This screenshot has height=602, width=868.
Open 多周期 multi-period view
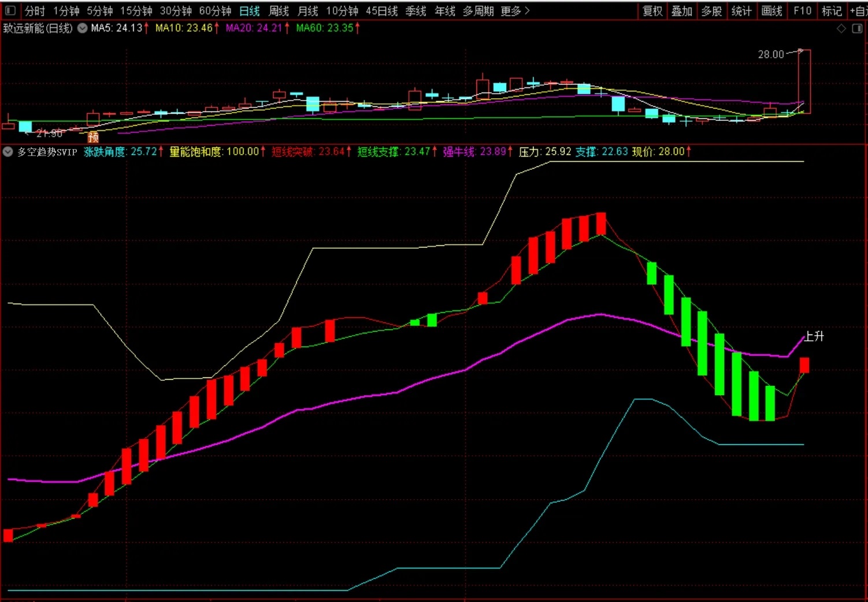pos(478,11)
